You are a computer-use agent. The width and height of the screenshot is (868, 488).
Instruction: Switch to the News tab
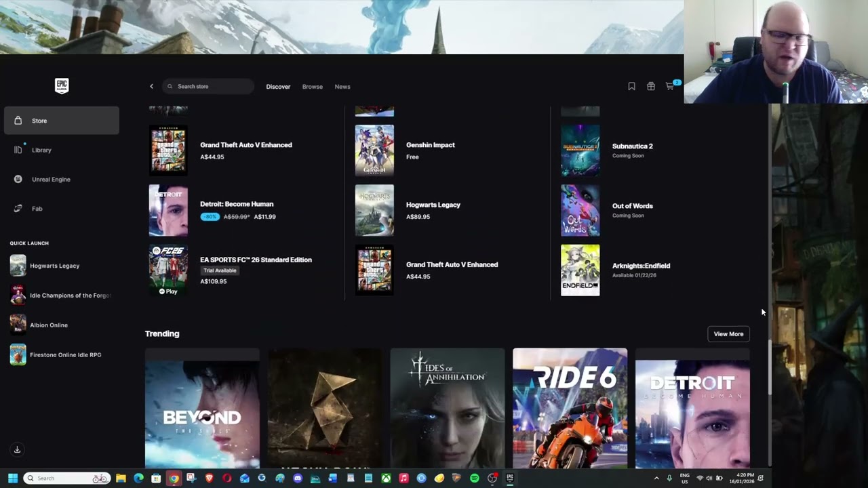342,87
